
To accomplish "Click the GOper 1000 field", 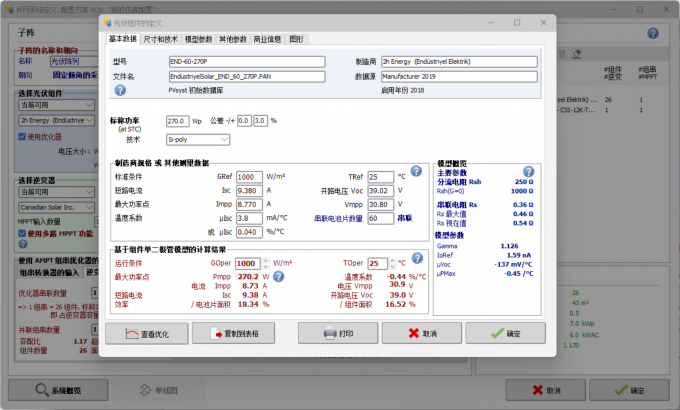I will click(x=248, y=263).
